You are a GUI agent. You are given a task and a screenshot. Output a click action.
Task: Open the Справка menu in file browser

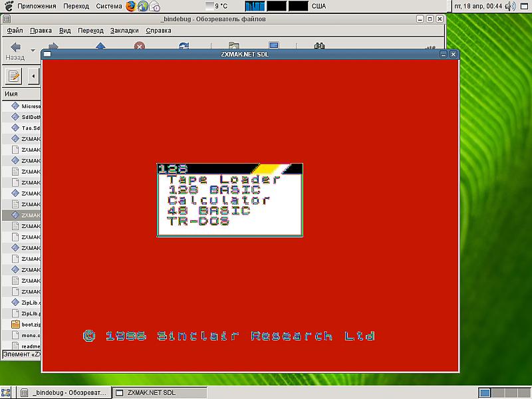(x=158, y=31)
